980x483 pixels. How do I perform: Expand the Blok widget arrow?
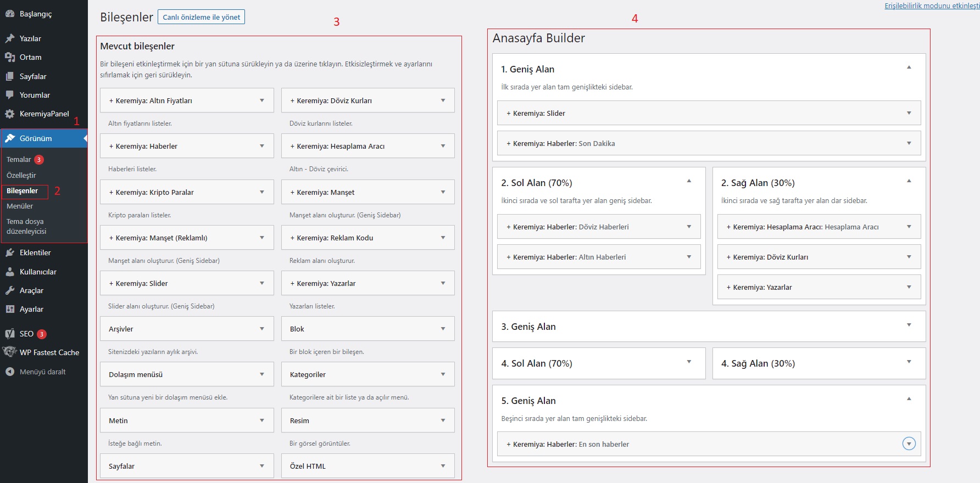coord(443,329)
